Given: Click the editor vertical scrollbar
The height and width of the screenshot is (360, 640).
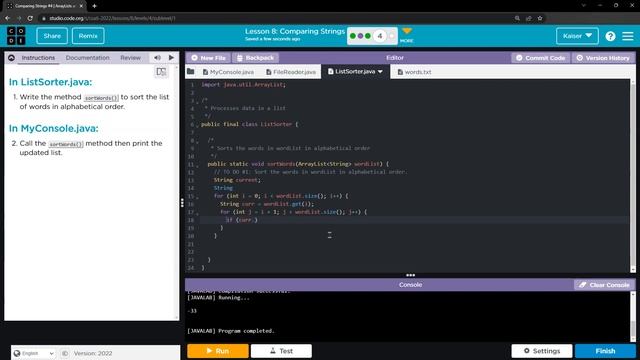Looking at the screenshot, I should coord(633,176).
